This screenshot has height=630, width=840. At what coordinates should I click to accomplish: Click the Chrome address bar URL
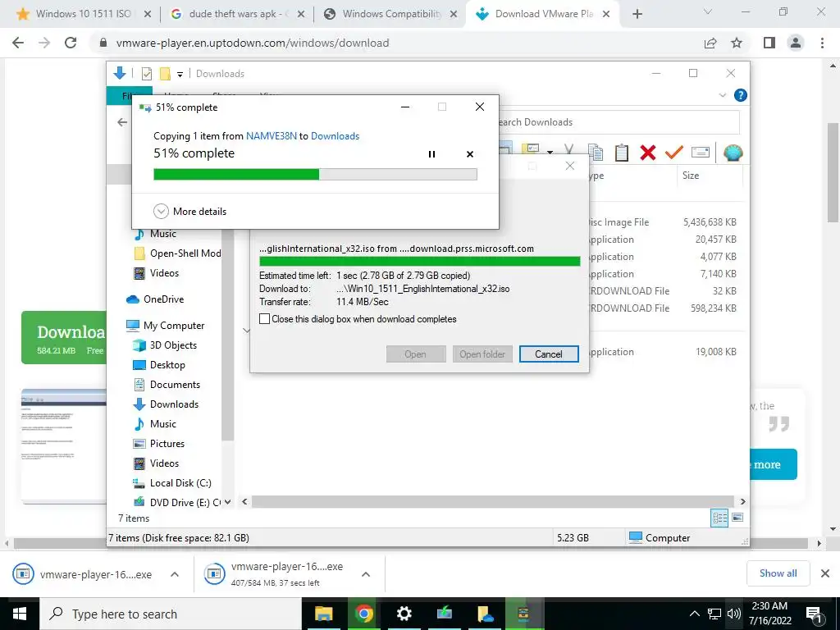253,43
